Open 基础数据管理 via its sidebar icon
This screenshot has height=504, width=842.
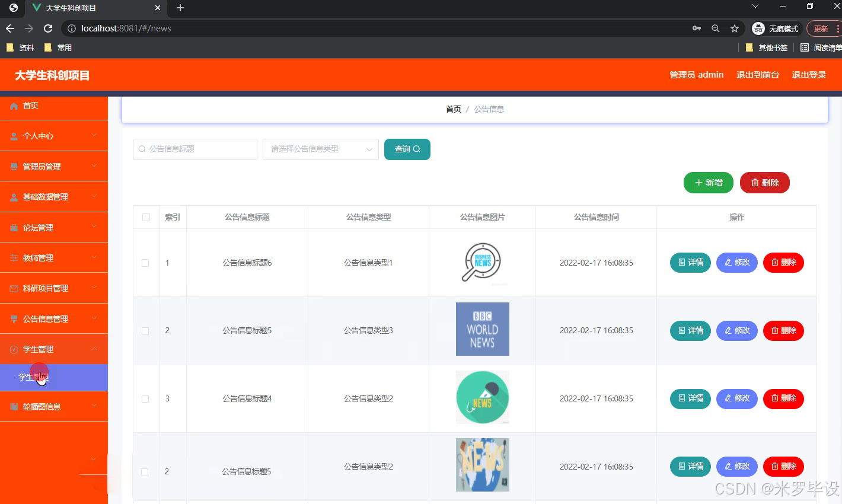pos(13,196)
